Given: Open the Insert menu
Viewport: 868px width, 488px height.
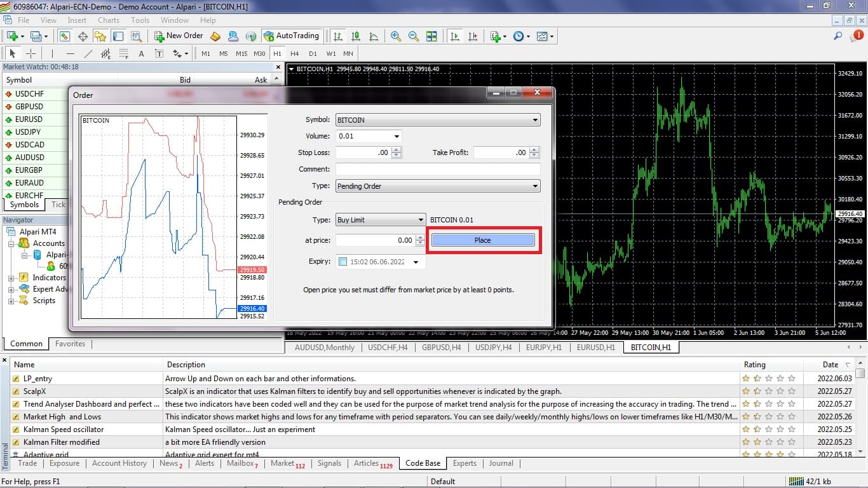Looking at the screenshot, I should 77,20.
